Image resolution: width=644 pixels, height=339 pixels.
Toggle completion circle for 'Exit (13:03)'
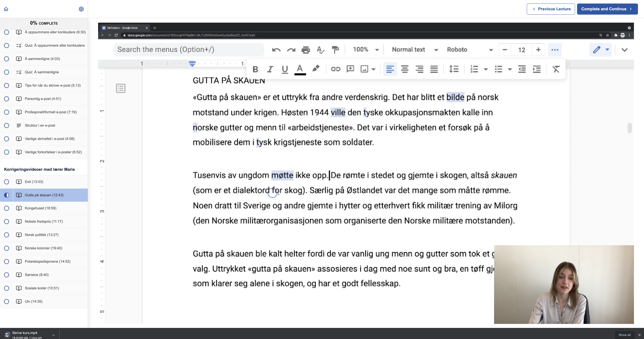coord(7,182)
